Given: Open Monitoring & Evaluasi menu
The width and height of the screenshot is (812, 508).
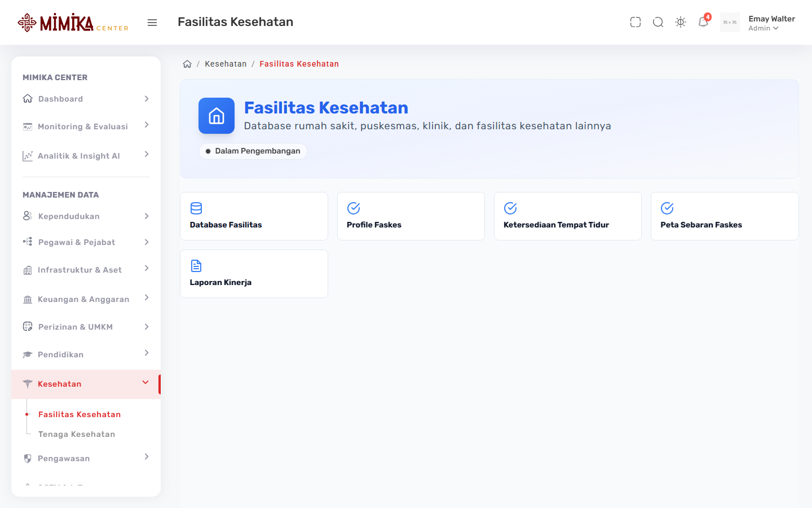Looking at the screenshot, I should 86,126.
